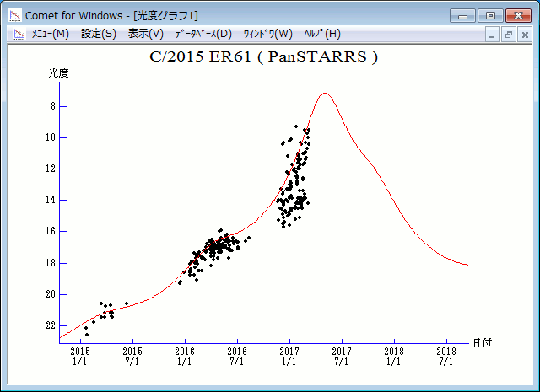Click the document icon left of メニュー(M)
540x392 pixels.
(19, 34)
